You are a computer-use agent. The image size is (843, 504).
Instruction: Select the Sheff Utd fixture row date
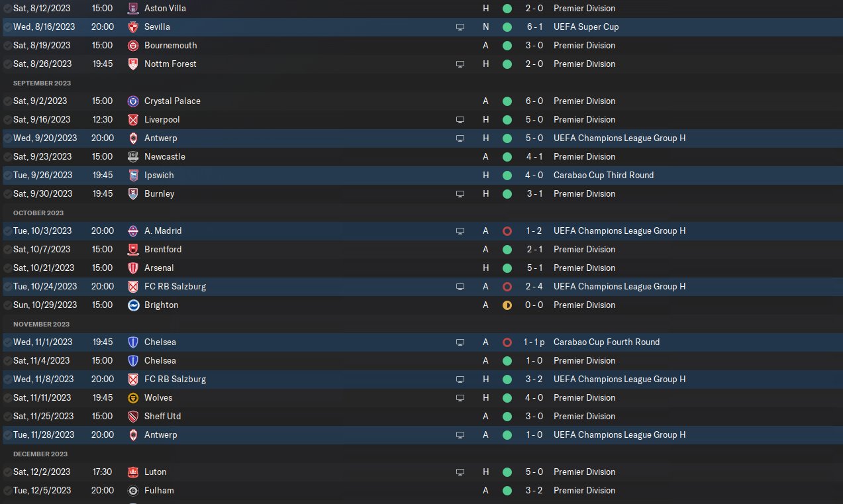pos(41,417)
